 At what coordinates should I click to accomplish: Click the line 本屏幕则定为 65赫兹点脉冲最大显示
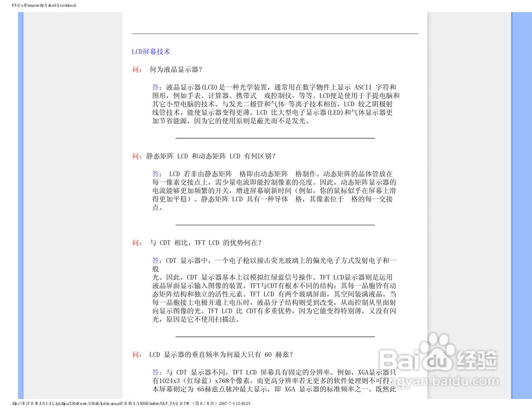(274, 389)
